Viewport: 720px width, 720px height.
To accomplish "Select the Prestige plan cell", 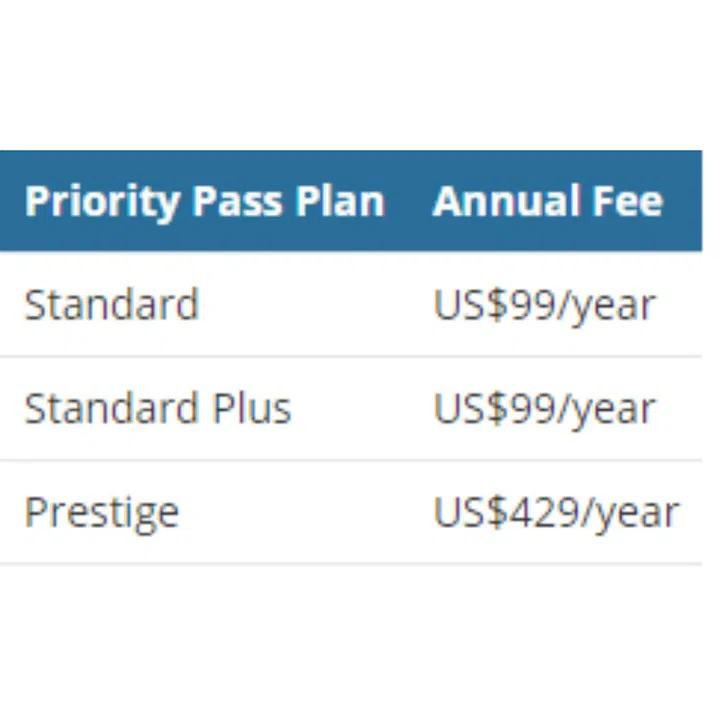I will pos(101,513).
